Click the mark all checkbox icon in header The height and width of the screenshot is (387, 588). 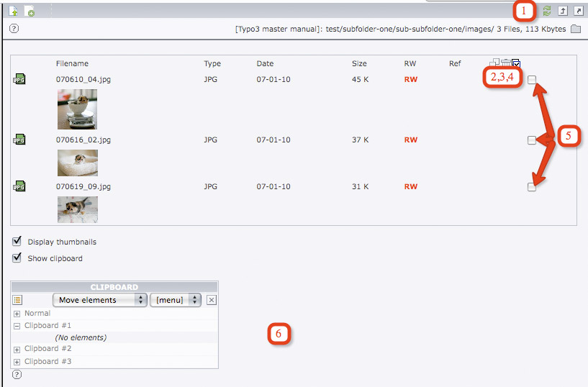pyautogui.click(x=516, y=64)
